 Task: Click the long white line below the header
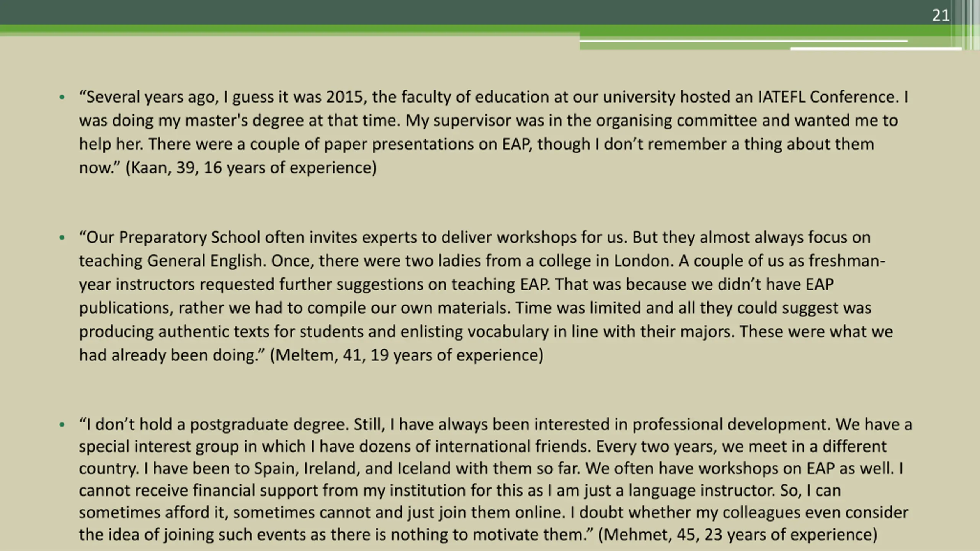743,41
